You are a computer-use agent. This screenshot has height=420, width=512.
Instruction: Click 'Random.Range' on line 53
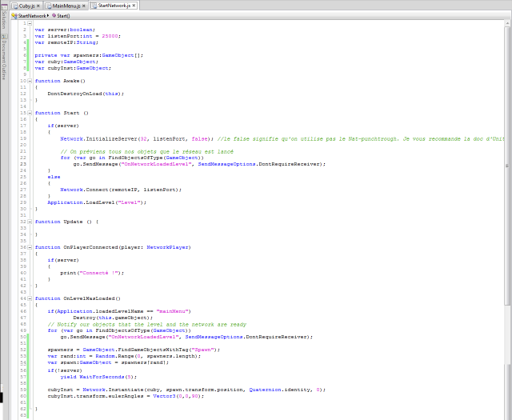click(x=114, y=356)
